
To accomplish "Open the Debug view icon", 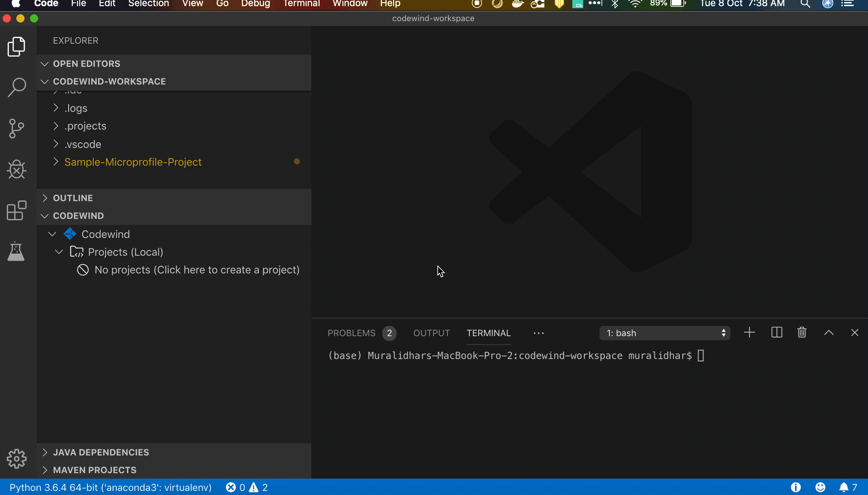I will coord(16,169).
